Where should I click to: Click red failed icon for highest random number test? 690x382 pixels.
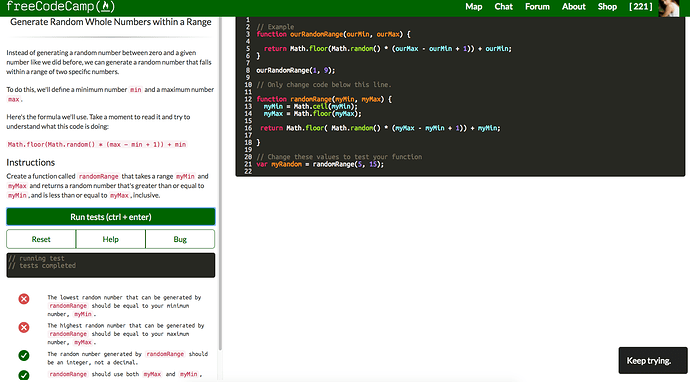pos(24,327)
